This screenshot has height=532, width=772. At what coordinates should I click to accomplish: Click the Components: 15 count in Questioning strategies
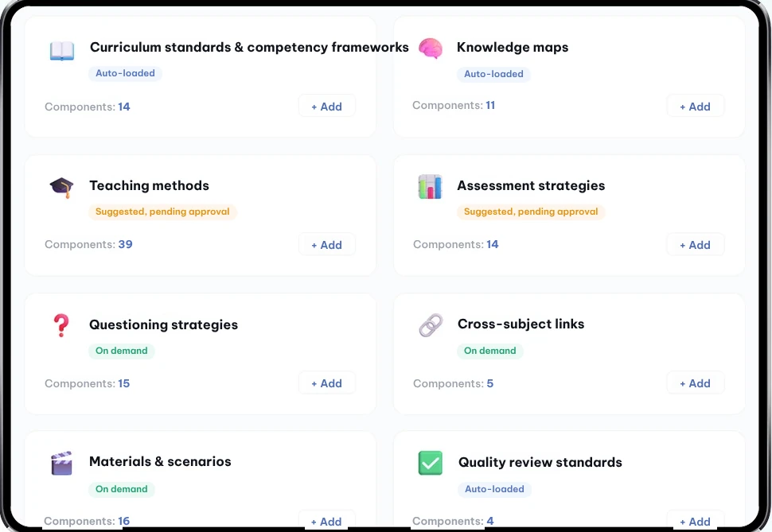coord(87,383)
